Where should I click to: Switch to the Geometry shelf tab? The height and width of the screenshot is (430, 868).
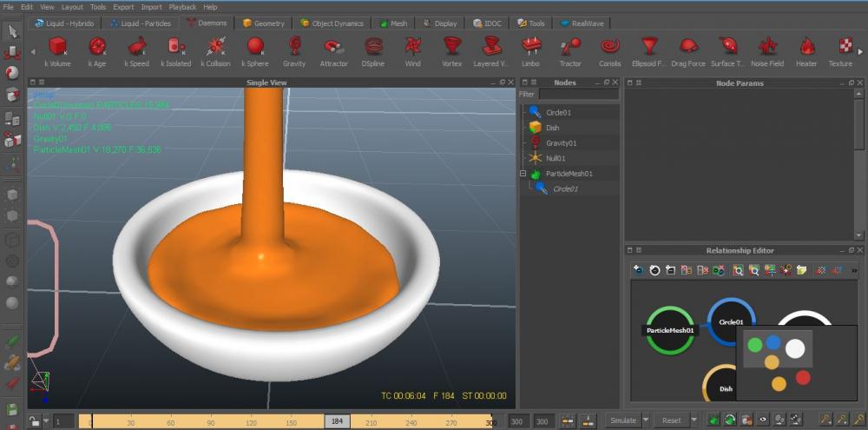pos(264,23)
